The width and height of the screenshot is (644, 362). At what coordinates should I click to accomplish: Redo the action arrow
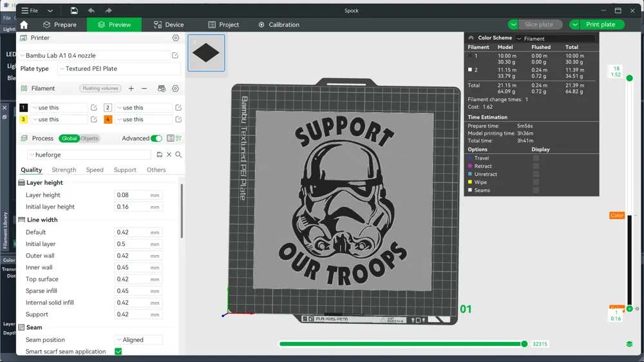tap(108, 11)
